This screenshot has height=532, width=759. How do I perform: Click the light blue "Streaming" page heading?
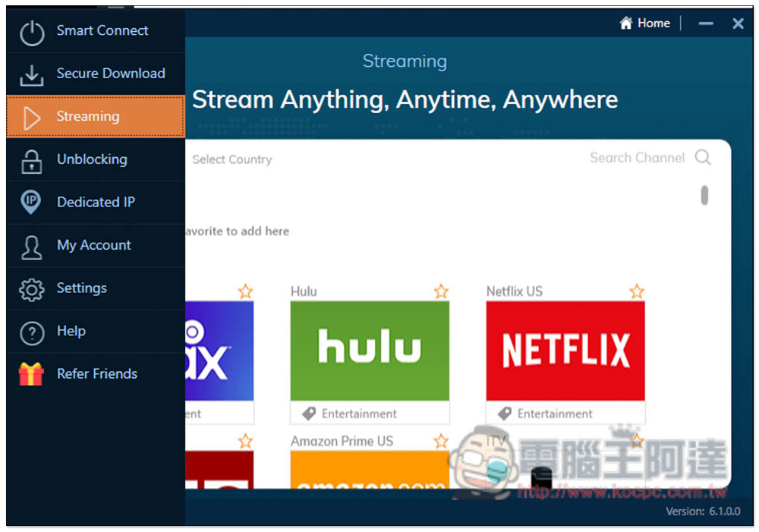pyautogui.click(x=405, y=61)
